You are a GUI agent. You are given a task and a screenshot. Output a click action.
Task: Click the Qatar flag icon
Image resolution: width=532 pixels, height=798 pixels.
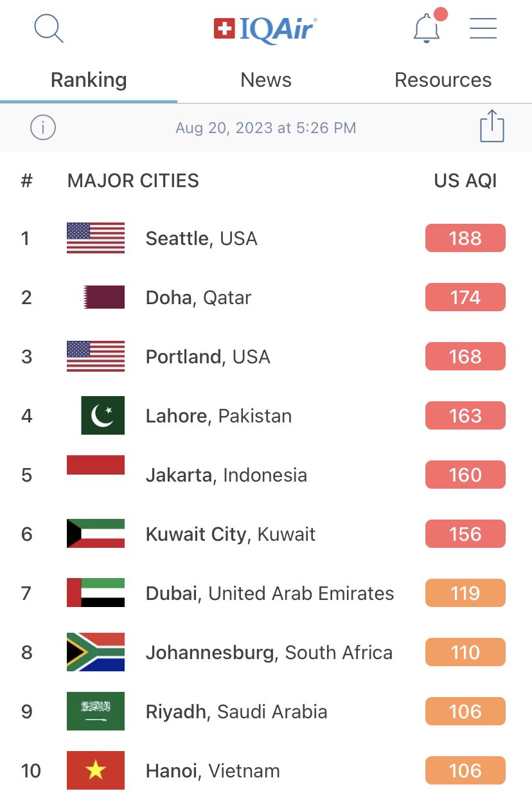click(103, 297)
